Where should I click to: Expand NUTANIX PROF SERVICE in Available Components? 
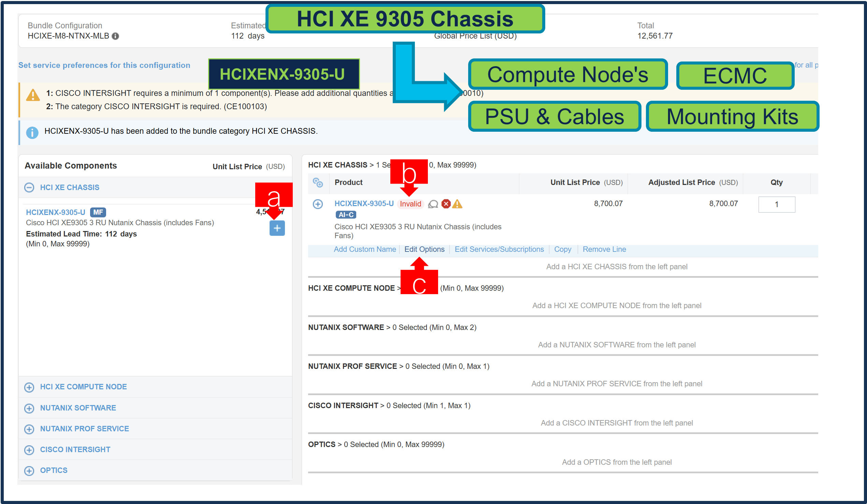pos(29,429)
